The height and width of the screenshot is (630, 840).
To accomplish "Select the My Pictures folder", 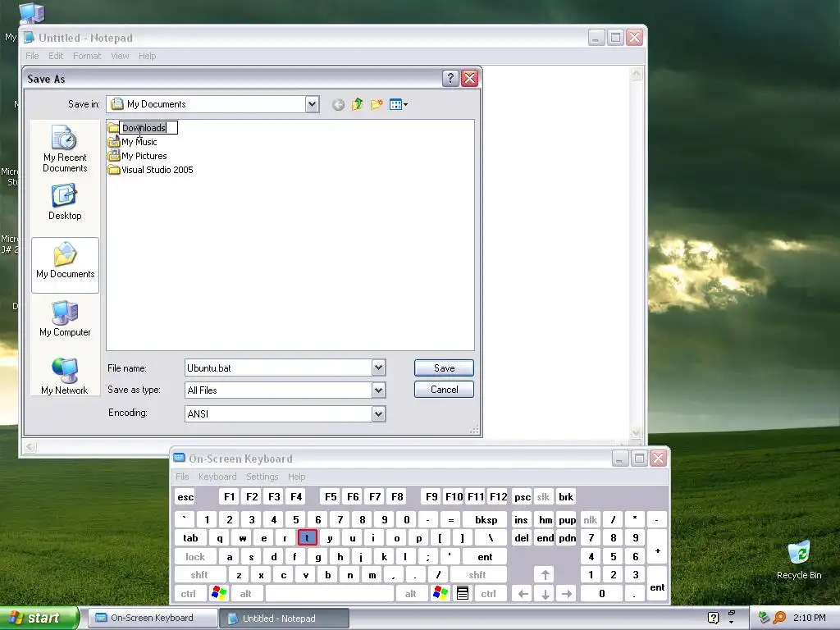I will pyautogui.click(x=137, y=156).
